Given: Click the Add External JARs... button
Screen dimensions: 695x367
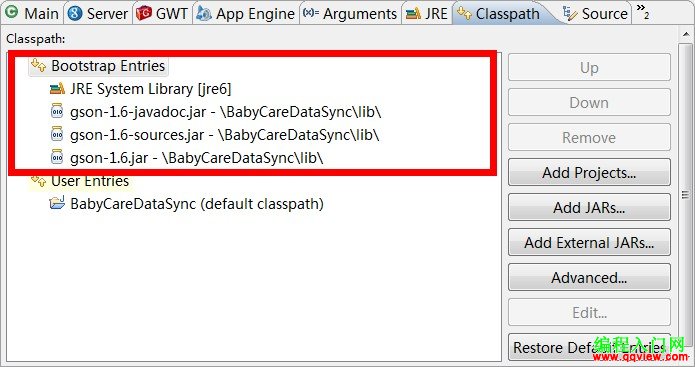Looking at the screenshot, I should (589, 242).
